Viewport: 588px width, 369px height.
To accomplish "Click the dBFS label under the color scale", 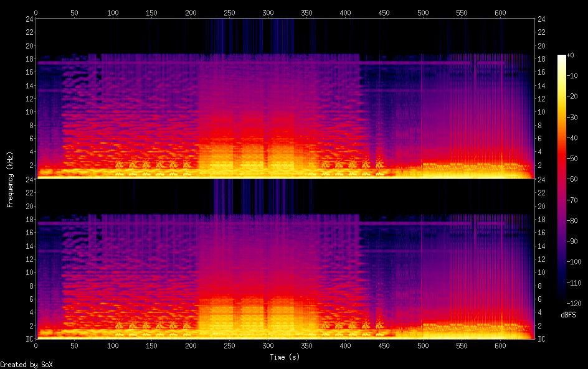I will click(x=568, y=315).
